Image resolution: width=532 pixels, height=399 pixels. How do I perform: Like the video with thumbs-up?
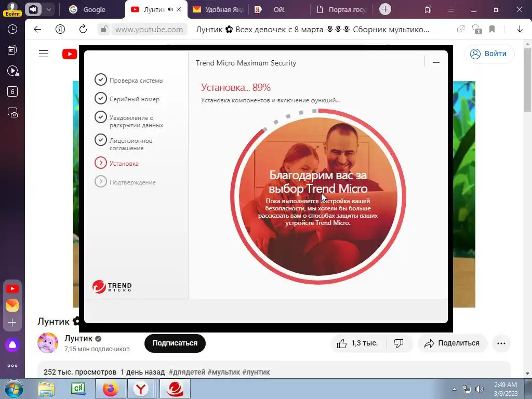[x=357, y=343]
